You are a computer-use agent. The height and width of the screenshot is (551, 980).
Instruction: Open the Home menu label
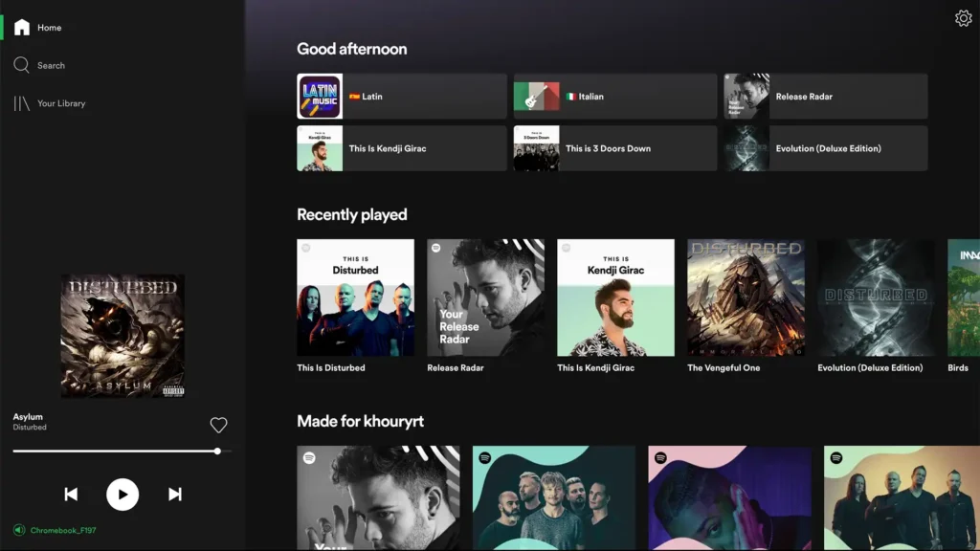click(50, 28)
